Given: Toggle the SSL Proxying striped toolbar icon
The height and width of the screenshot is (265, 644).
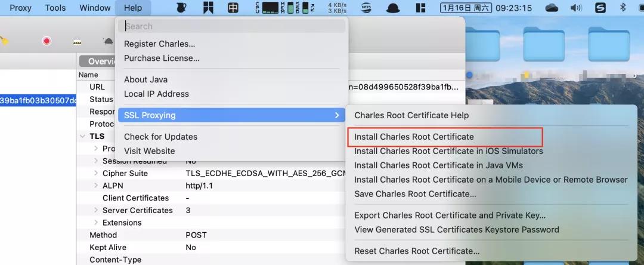Looking at the screenshot, I should tap(77, 42).
